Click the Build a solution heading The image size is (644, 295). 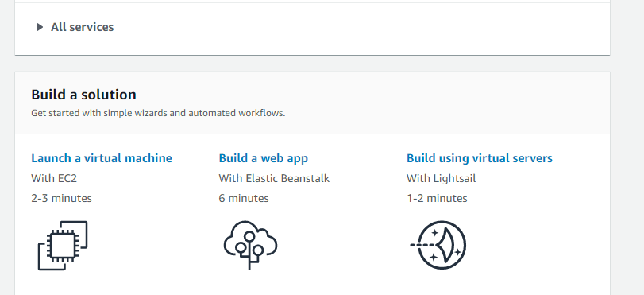[x=84, y=95]
